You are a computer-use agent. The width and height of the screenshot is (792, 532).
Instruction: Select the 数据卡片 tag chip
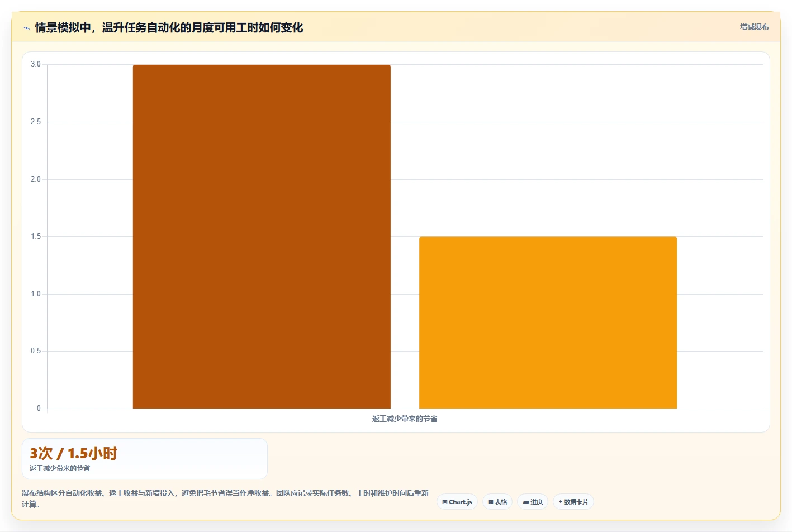coord(573,502)
